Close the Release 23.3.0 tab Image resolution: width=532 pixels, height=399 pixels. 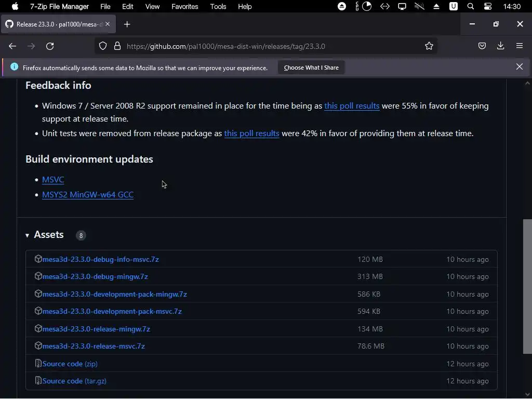(108, 24)
